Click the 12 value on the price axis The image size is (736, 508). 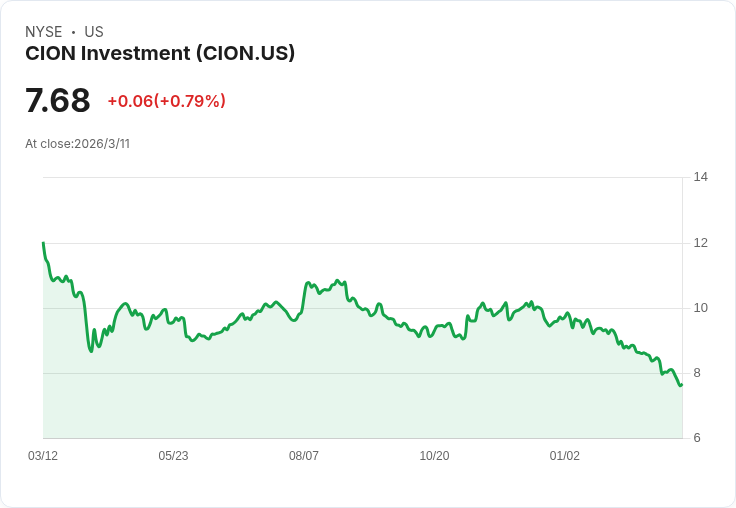pos(700,243)
